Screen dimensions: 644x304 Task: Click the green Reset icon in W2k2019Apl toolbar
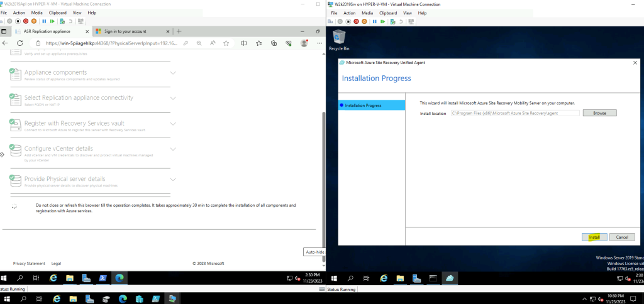coord(52,21)
